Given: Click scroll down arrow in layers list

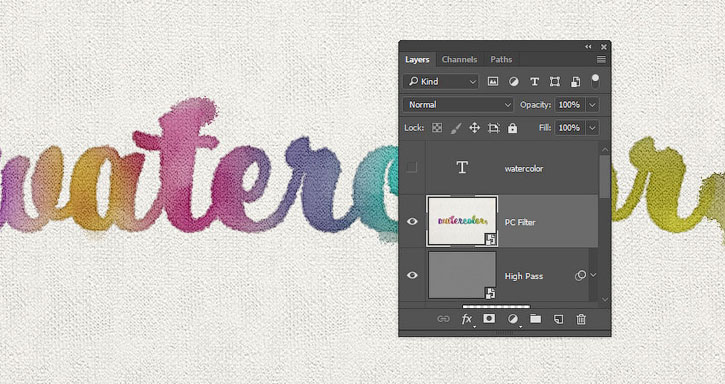Looking at the screenshot, I should pyautogui.click(x=605, y=299).
